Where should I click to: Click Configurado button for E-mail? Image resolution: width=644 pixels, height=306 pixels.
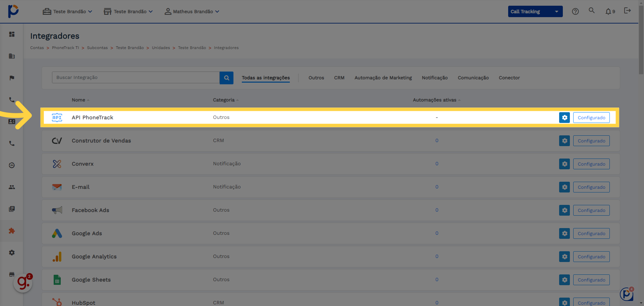(x=591, y=187)
